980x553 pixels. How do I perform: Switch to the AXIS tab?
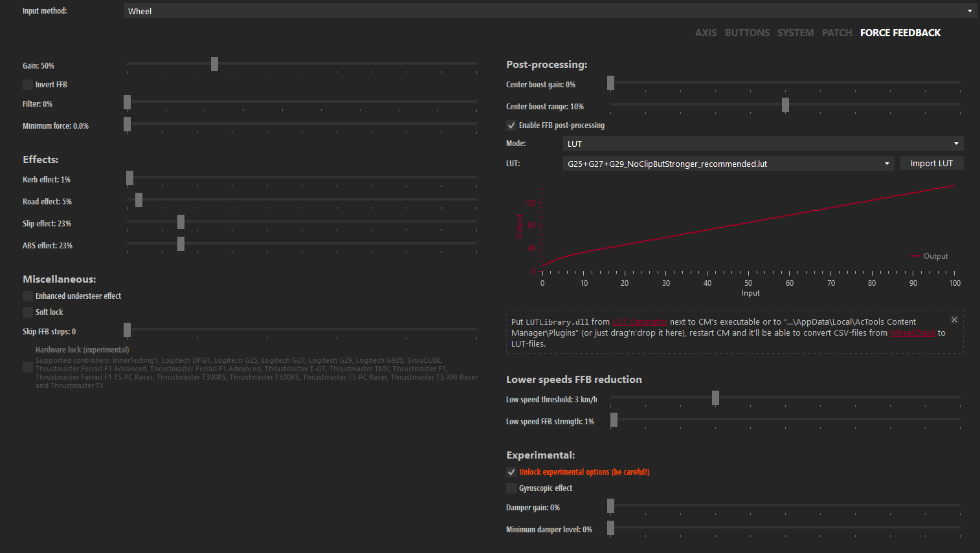pyautogui.click(x=706, y=33)
